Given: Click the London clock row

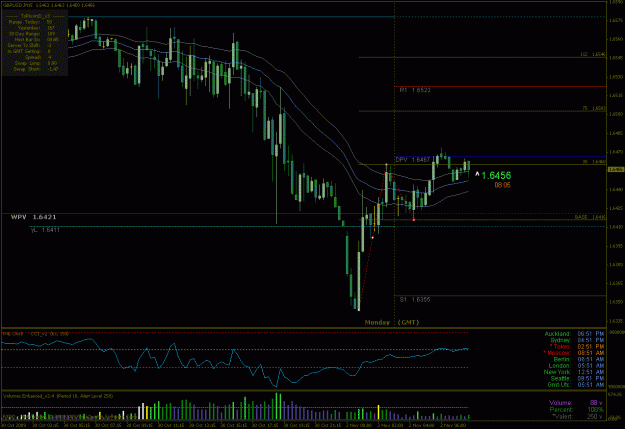Looking at the screenshot, I should 577,366.
